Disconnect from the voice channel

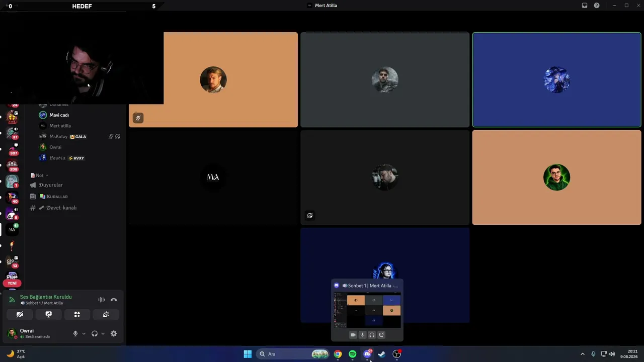pos(114,300)
